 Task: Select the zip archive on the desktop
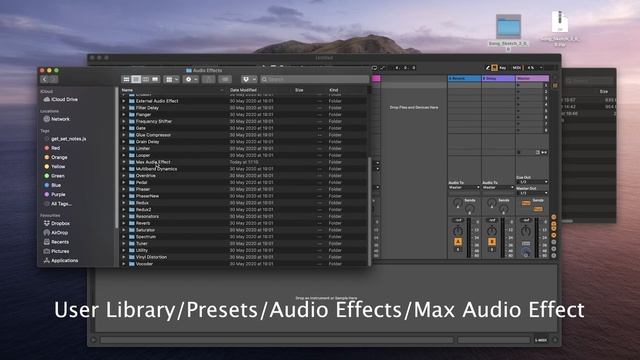(x=560, y=22)
